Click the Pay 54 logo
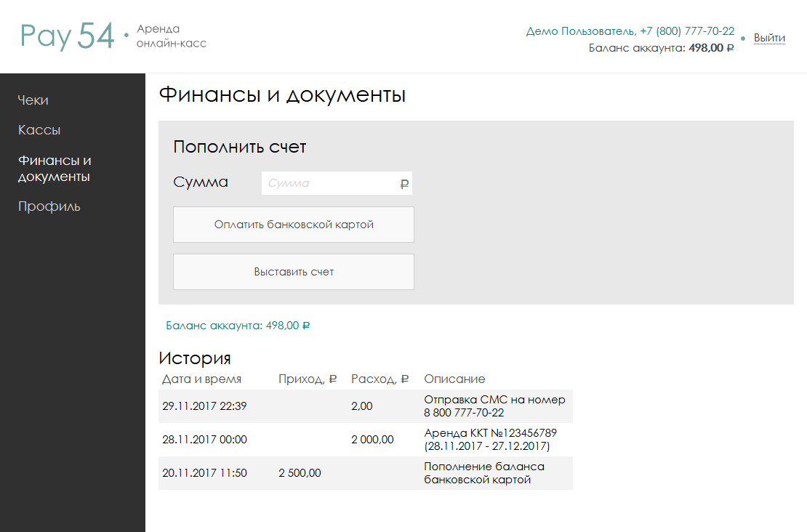 coord(67,36)
